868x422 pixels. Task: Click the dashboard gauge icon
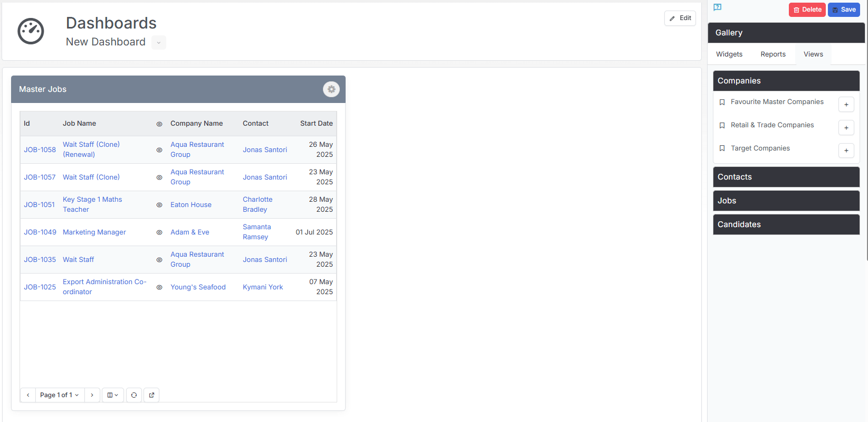(31, 31)
